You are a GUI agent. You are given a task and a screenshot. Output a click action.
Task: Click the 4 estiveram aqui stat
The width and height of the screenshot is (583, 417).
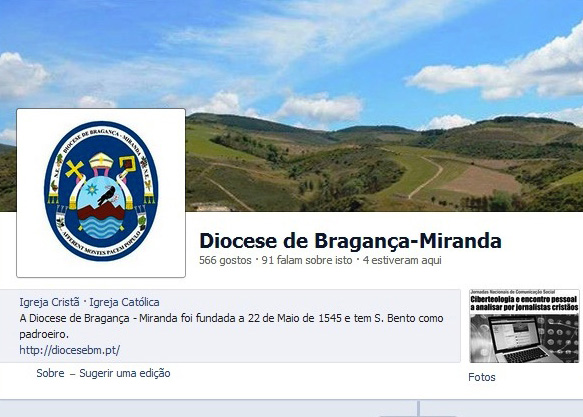tap(402, 260)
